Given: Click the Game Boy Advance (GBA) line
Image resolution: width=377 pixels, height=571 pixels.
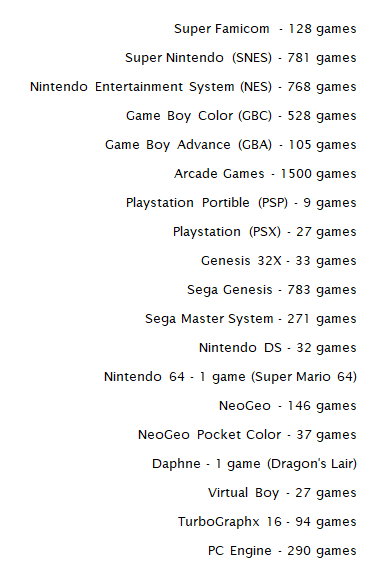Looking at the screenshot, I should [231, 145].
